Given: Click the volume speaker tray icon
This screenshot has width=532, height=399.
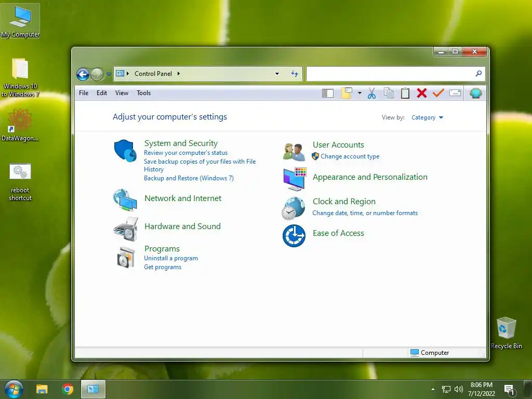Looking at the screenshot, I should (458, 389).
